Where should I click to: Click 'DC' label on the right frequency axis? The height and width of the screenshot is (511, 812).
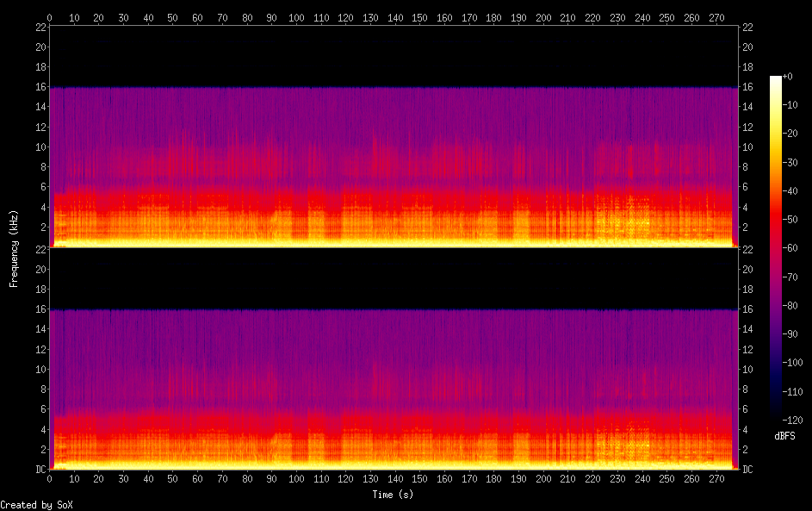(x=747, y=469)
